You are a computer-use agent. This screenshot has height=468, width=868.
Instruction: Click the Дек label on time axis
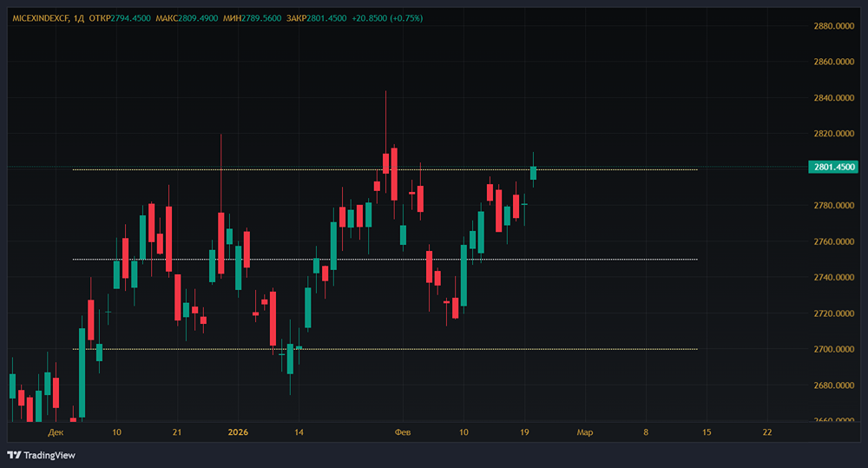click(x=56, y=432)
